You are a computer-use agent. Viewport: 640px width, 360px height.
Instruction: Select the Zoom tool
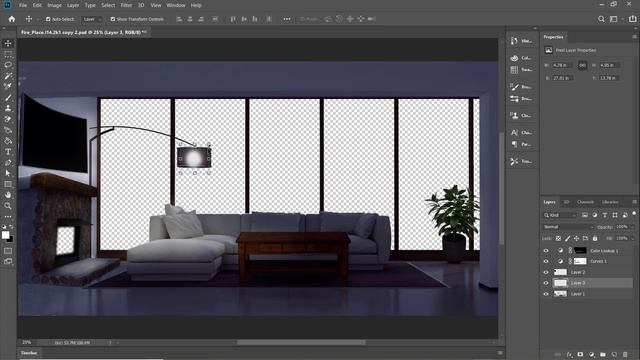pos(8,206)
